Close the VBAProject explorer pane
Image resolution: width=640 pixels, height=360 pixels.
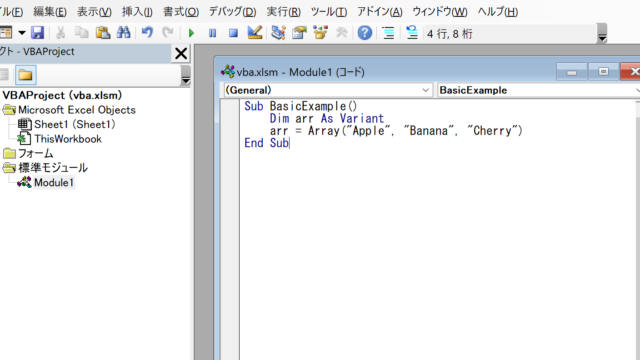coord(181,53)
